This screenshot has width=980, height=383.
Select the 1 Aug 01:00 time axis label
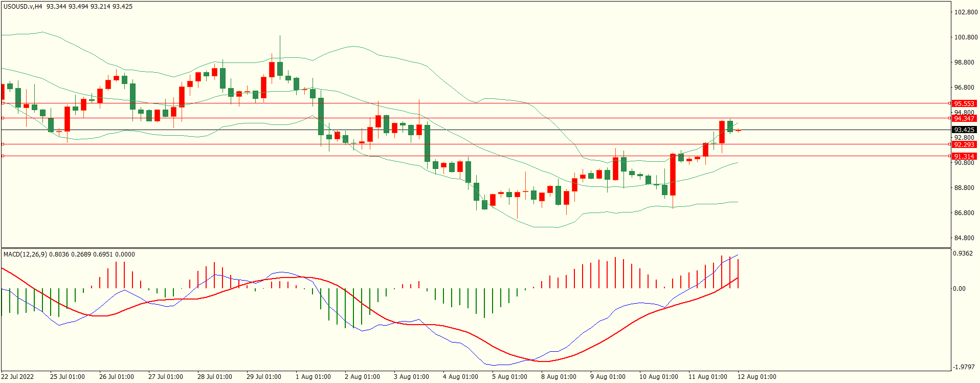pyautogui.click(x=313, y=377)
